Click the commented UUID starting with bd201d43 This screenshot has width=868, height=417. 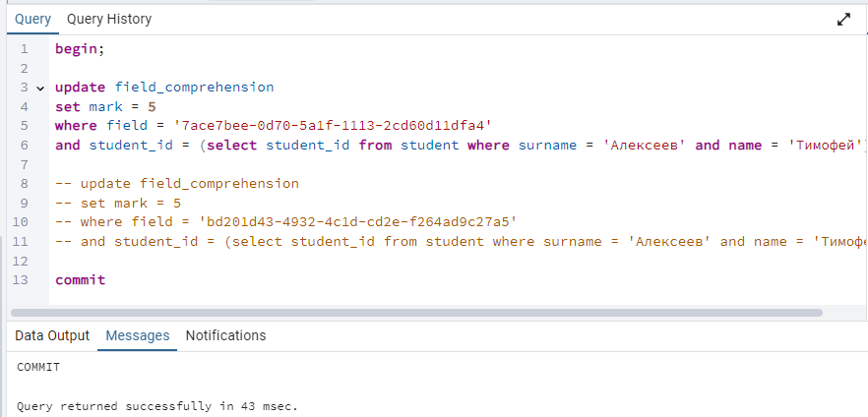pyautogui.click(x=358, y=222)
